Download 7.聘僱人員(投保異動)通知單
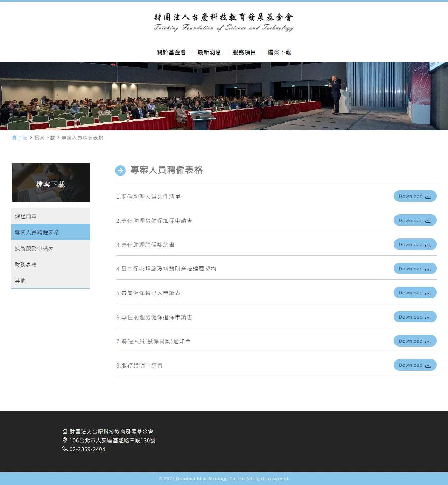Viewport: 448px width, 485px height. pos(415,341)
